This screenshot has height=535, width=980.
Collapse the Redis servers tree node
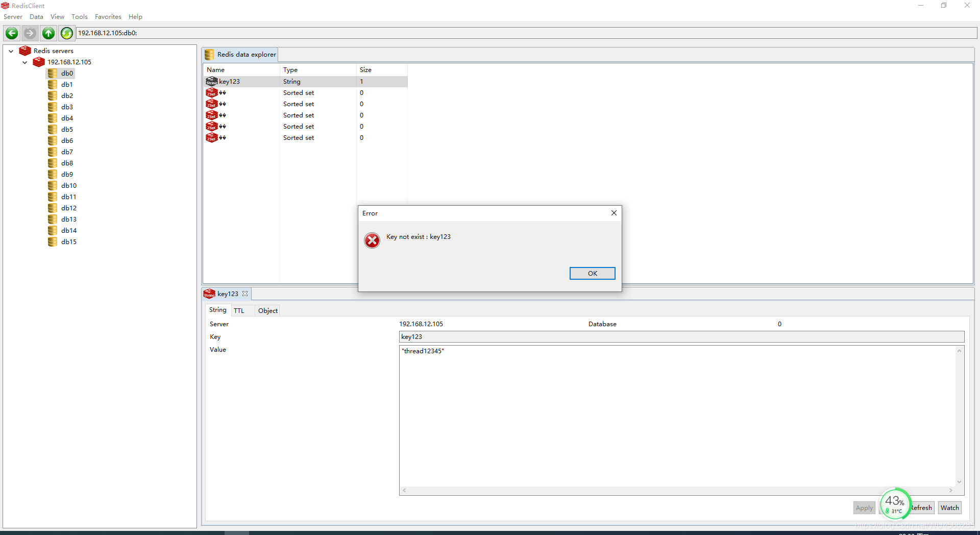coord(11,51)
